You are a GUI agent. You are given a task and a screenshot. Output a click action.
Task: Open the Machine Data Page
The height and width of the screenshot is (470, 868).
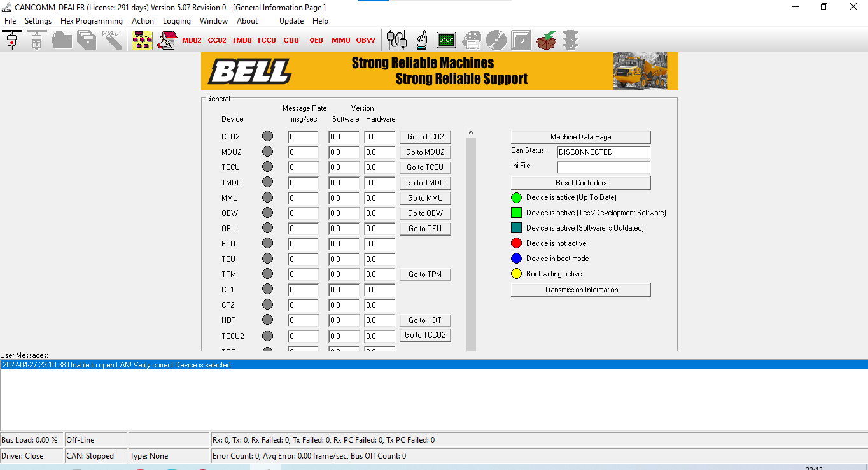pos(580,136)
